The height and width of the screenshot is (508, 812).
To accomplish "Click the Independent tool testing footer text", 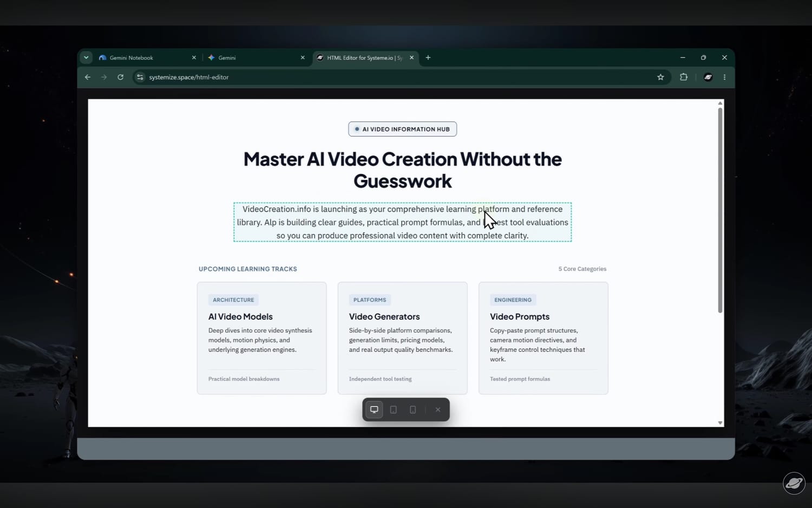I will [380, 379].
